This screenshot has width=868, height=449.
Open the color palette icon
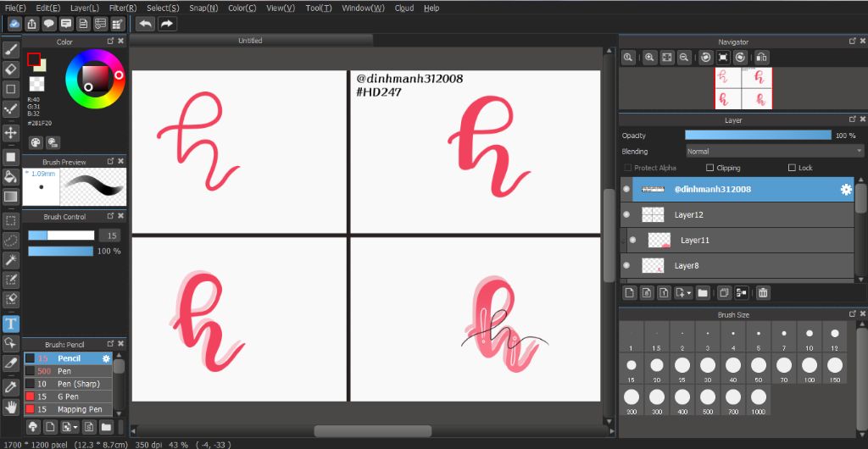36,142
